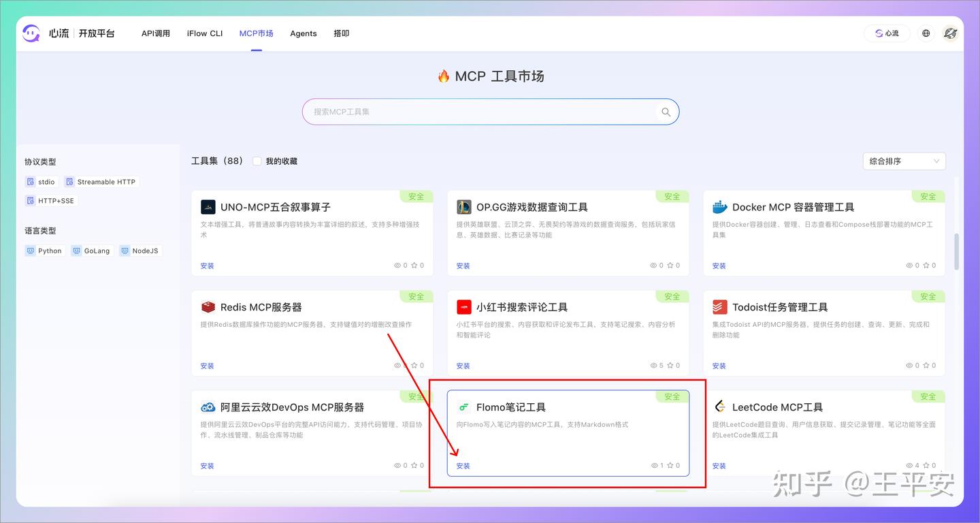Screen dimensions: 980x523
Task: Select the Python language filter chip
Action: tap(44, 250)
